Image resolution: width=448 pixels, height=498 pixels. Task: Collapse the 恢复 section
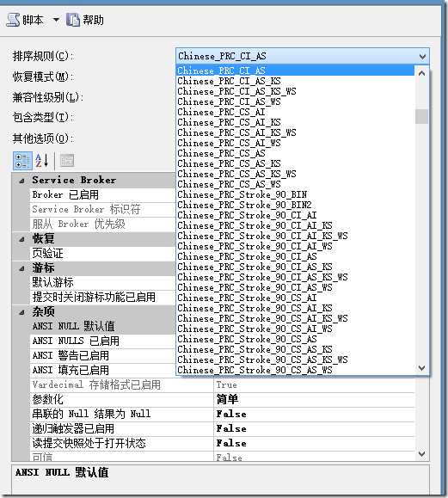[x=21, y=239]
